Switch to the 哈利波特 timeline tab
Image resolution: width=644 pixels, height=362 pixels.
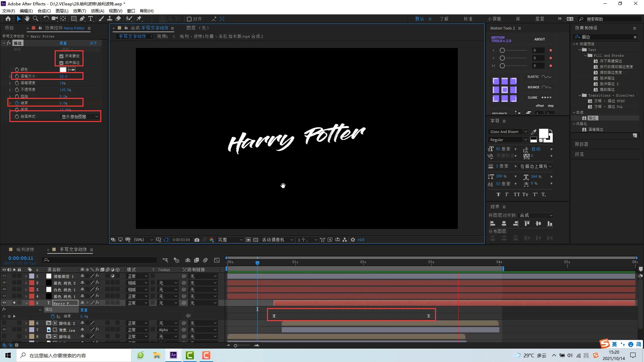pyautogui.click(x=25, y=249)
